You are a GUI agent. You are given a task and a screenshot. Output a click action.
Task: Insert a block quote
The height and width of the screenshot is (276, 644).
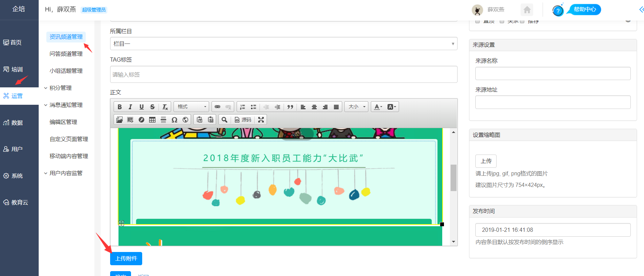[290, 107]
